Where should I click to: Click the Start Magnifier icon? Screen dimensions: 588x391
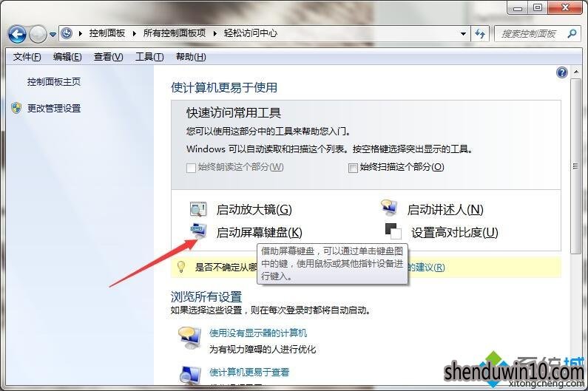(198, 209)
